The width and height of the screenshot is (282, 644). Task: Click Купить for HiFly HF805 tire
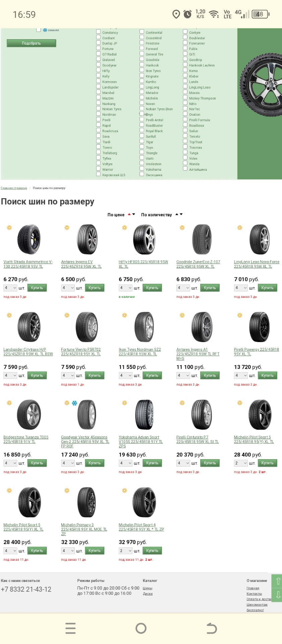point(152,288)
